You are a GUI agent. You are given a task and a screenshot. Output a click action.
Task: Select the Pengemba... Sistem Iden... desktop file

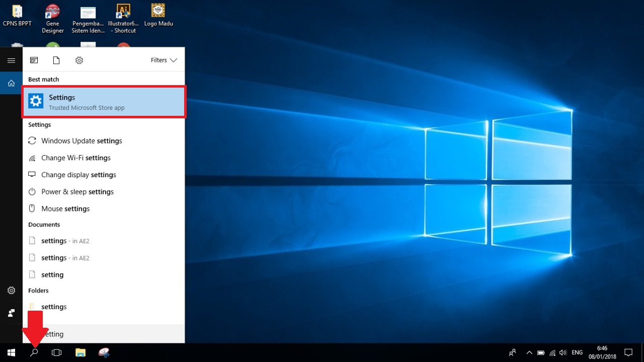[88, 20]
